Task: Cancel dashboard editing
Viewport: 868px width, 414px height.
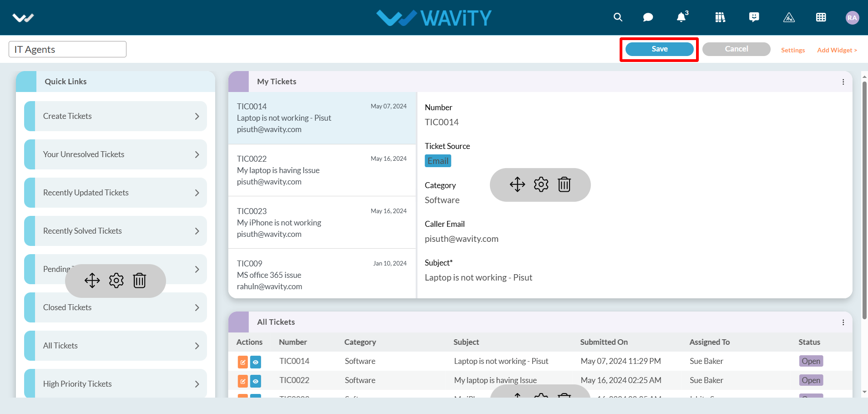Action: coord(736,49)
